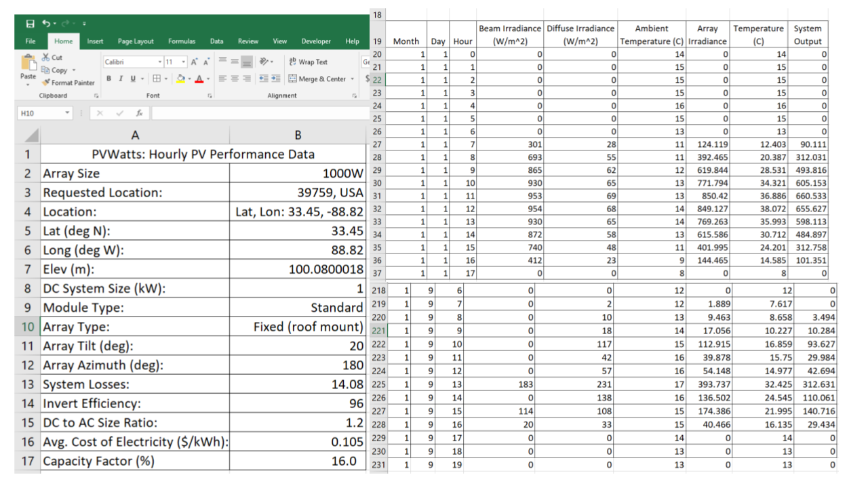Expand the Merge & Center dropdown arrow
The width and height of the screenshot is (868, 488).
(353, 79)
